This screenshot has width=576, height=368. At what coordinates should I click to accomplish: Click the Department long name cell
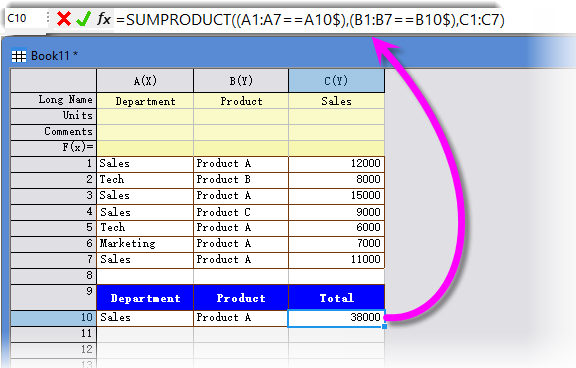pyautogui.click(x=145, y=101)
